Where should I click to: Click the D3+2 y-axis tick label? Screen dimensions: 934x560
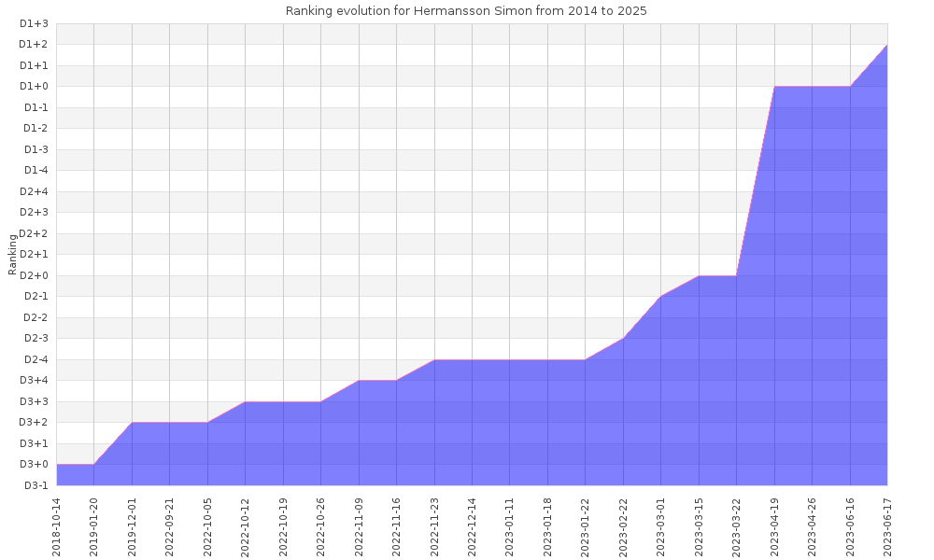pyautogui.click(x=34, y=423)
